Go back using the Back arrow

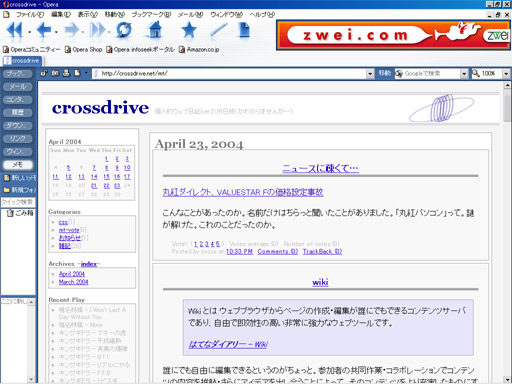coord(43,30)
